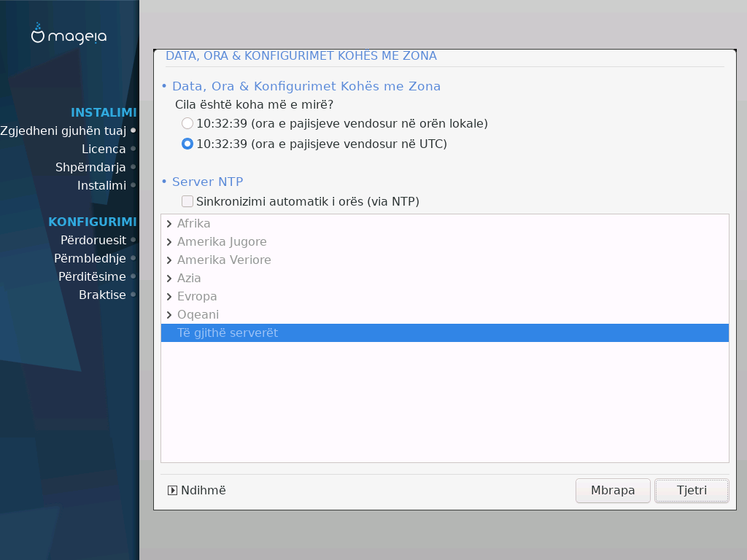Screen dimensions: 747x560
Task: Expand the Amerika Veriore tree node
Action: [x=169, y=260]
